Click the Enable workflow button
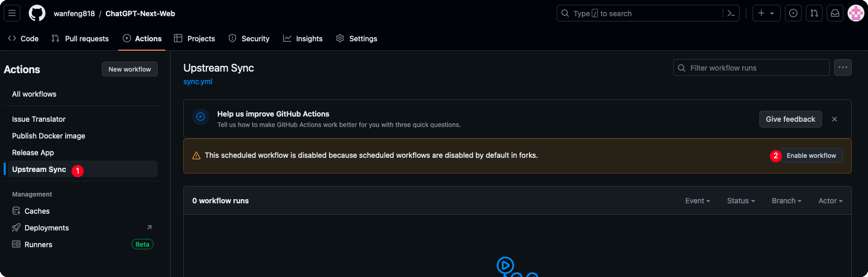This screenshot has height=277, width=868. click(x=811, y=156)
